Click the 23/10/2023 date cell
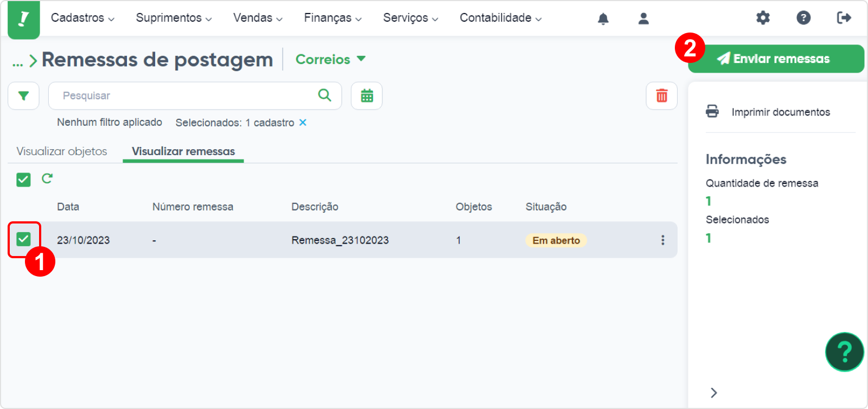868x409 pixels. pyautogui.click(x=84, y=240)
